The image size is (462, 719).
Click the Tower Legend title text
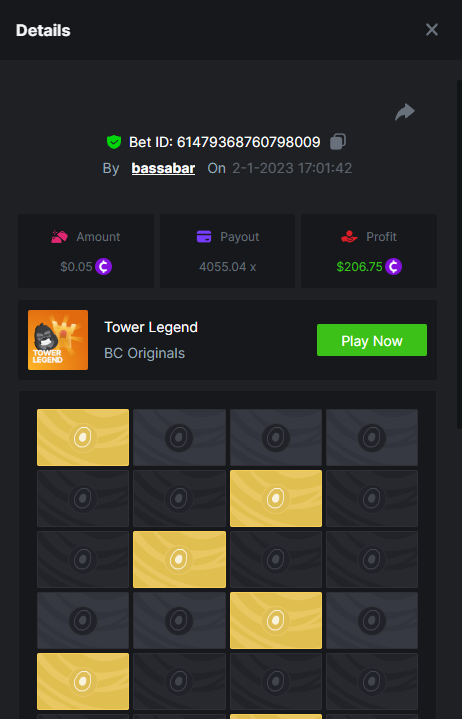[151, 327]
